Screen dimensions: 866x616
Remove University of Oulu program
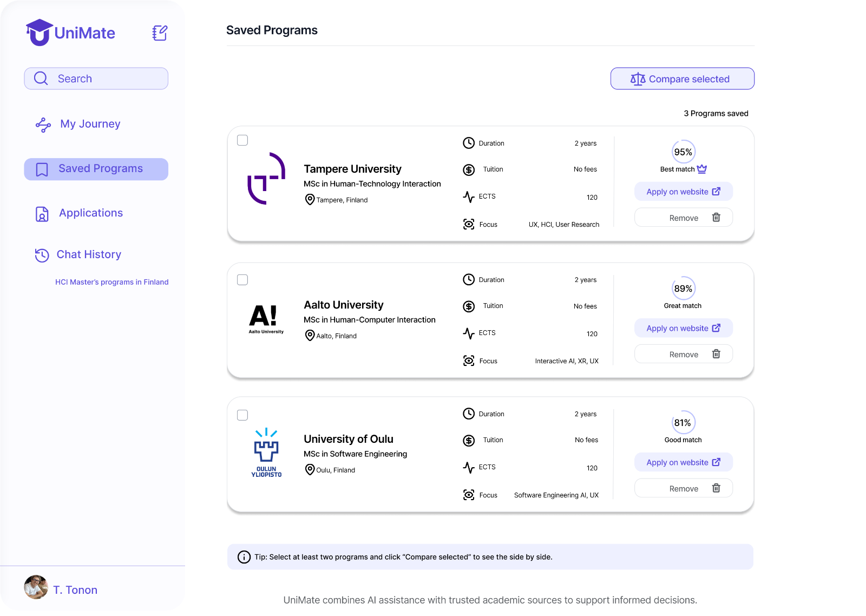click(684, 488)
